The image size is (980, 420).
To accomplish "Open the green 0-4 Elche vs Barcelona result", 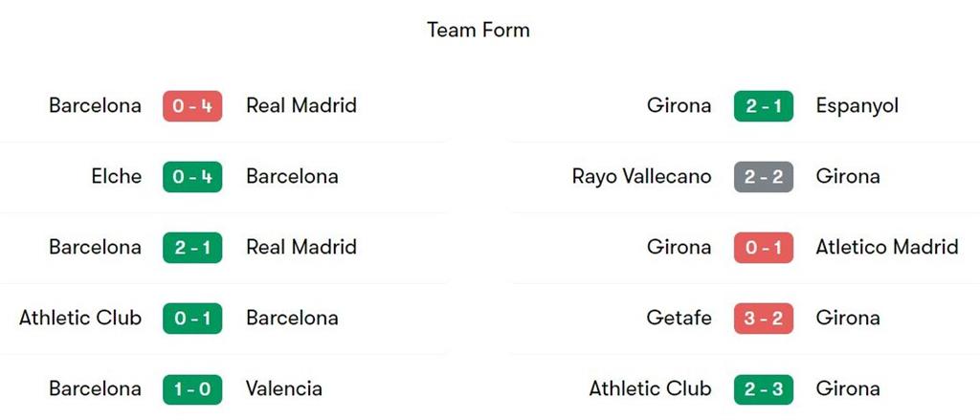I will [191, 177].
